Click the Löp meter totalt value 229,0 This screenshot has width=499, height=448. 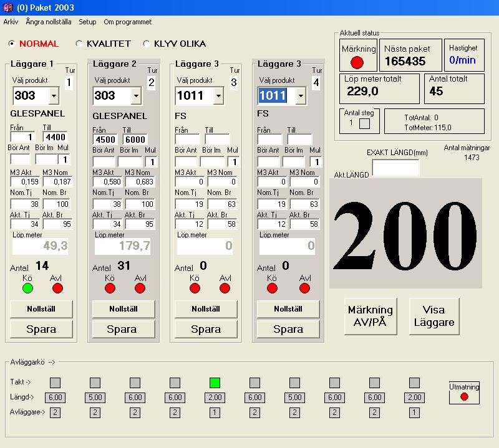(x=362, y=91)
